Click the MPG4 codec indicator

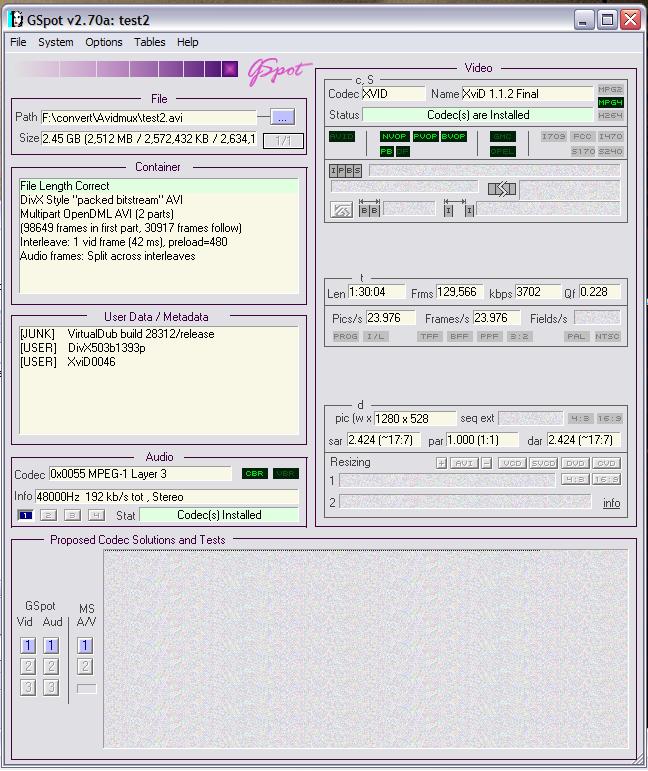point(610,102)
